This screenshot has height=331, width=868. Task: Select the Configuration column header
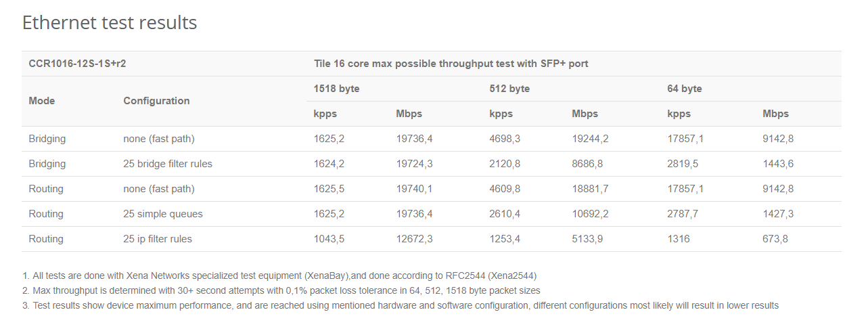[156, 101]
